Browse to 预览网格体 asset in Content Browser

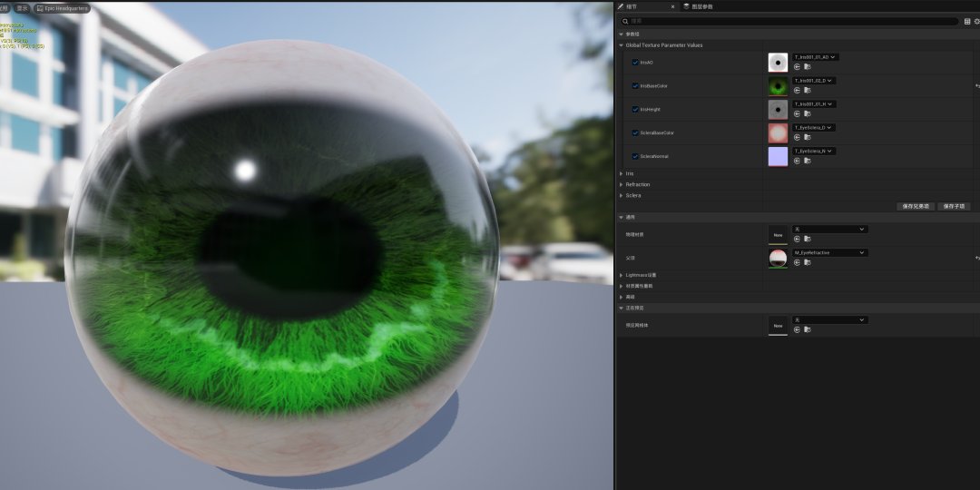(x=807, y=330)
